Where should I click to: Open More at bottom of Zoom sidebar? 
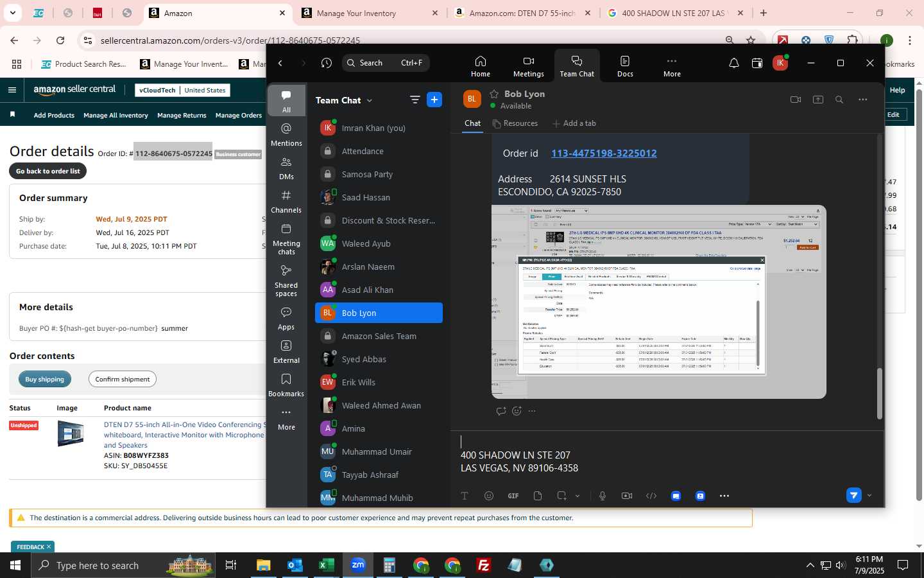coord(286,419)
